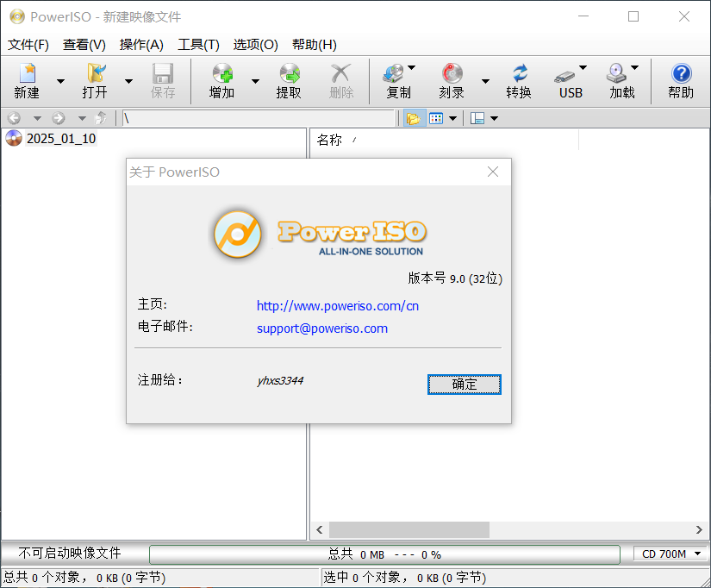Expand the panel layout dropdown arrow
711x588 pixels.
(495, 118)
